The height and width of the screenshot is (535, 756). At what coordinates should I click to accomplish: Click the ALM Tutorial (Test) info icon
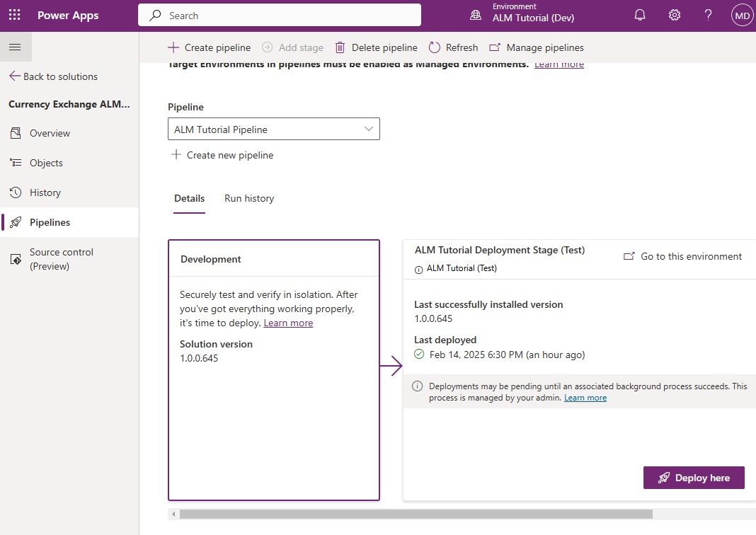pos(418,268)
